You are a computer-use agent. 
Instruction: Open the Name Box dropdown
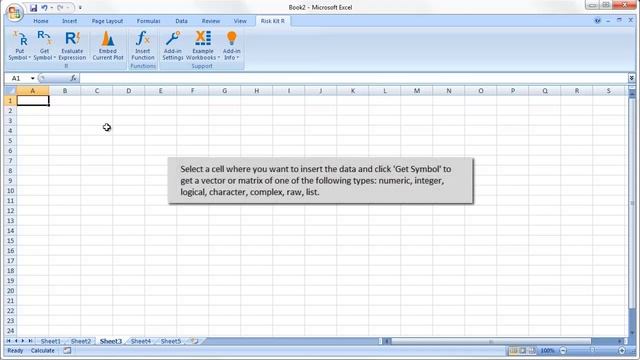pyautogui.click(x=33, y=78)
